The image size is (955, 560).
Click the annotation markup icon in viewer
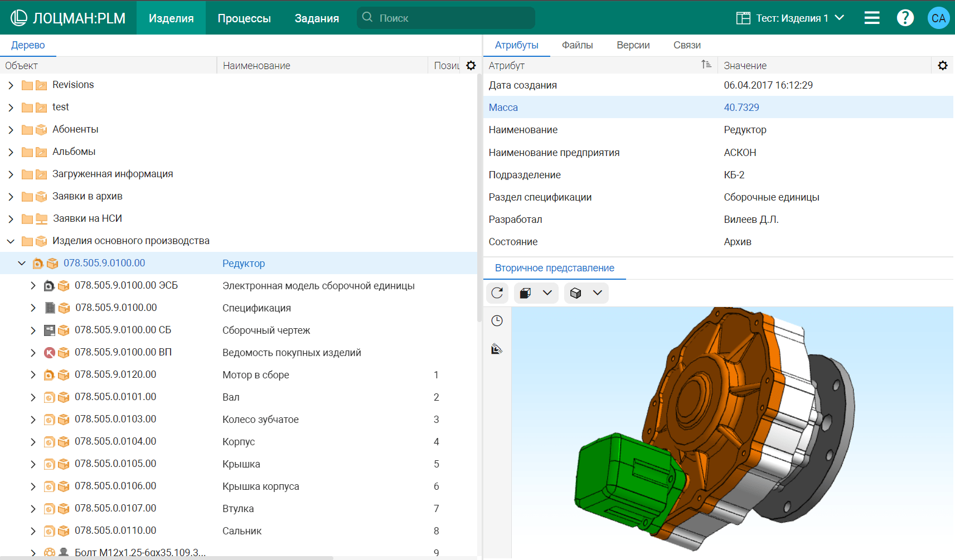(497, 349)
